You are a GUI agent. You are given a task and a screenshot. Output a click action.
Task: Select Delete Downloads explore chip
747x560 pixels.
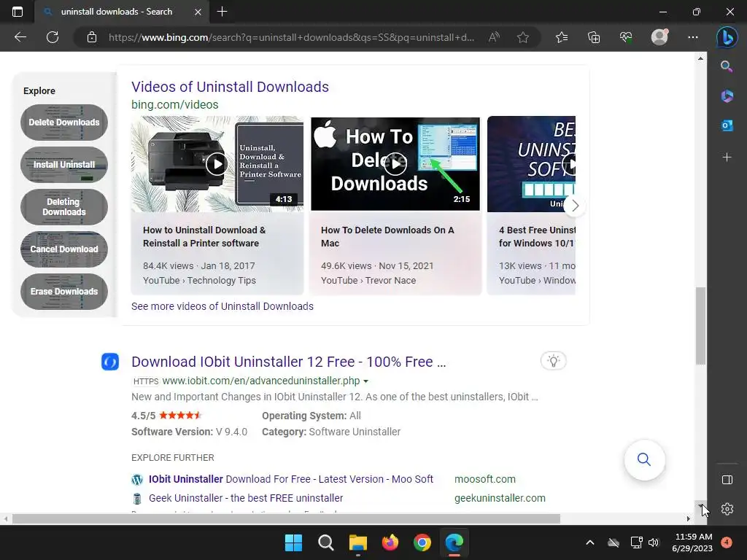(x=64, y=122)
